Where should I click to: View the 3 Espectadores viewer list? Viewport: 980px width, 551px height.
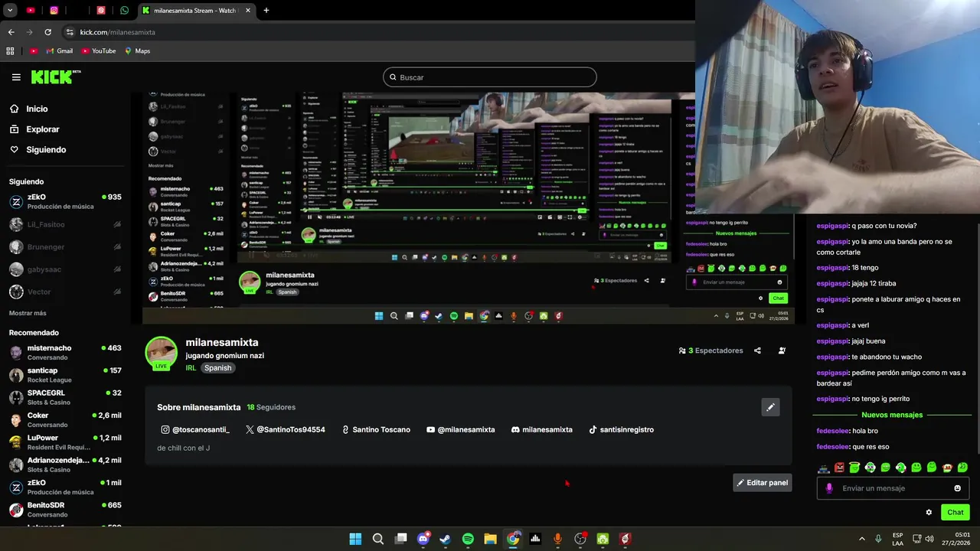pos(710,350)
